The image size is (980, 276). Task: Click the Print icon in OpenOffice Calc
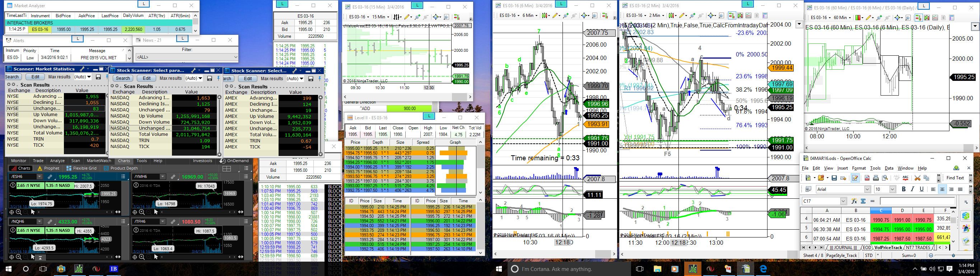(x=876, y=178)
